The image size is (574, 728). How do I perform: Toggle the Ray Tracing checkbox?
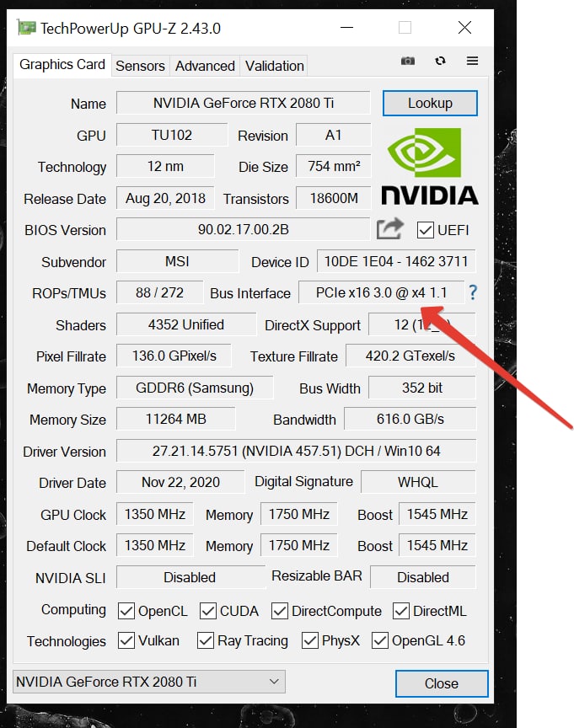click(206, 640)
